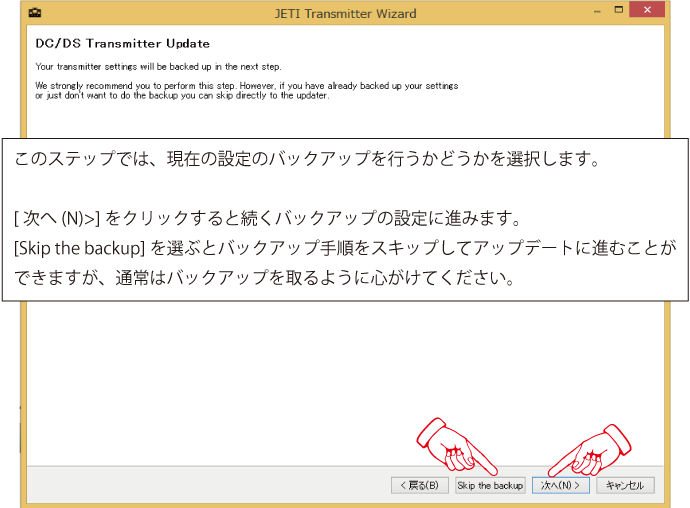Minimize the JETI Transmitter Wizard window
The height and width of the screenshot is (508, 690).
click(597, 11)
